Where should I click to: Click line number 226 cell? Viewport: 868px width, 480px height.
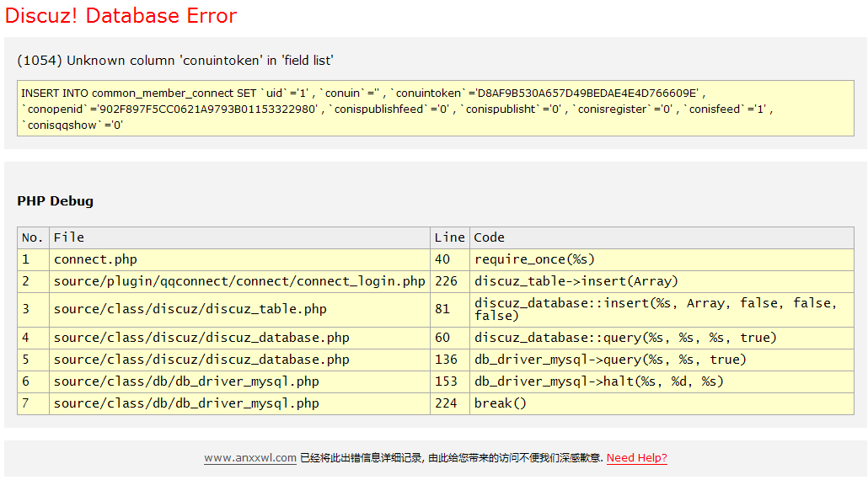446,281
